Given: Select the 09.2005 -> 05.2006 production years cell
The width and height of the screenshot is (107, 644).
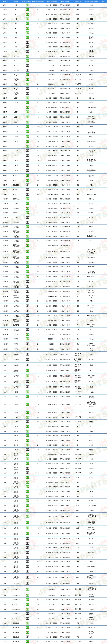Looking at the screenshot, I should pyautogui.click(x=52, y=137).
